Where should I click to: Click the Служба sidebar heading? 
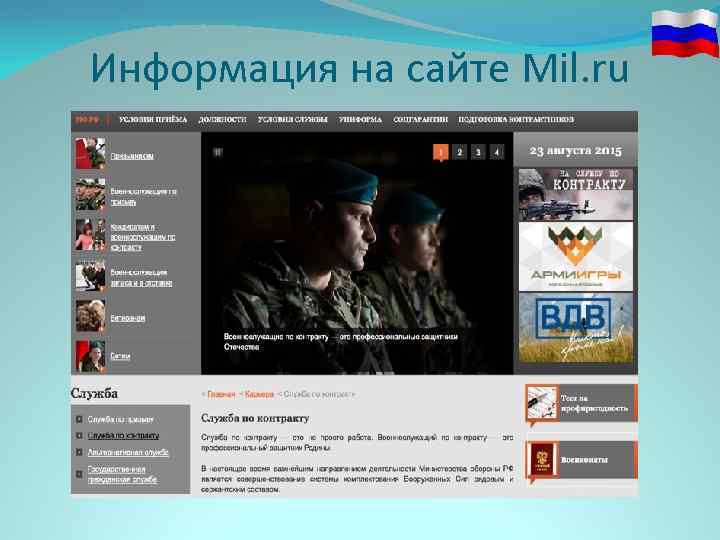coord(94,394)
